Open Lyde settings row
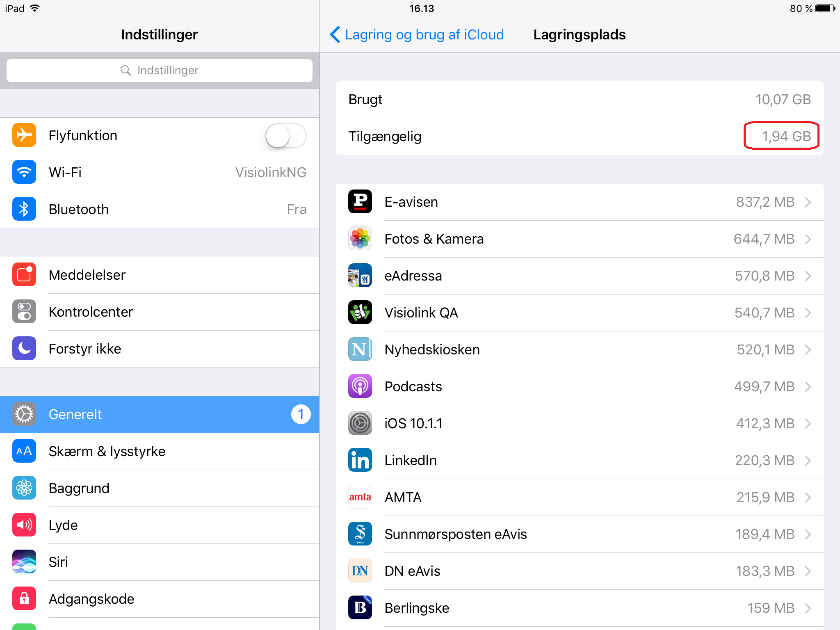840x630 pixels. tap(160, 525)
